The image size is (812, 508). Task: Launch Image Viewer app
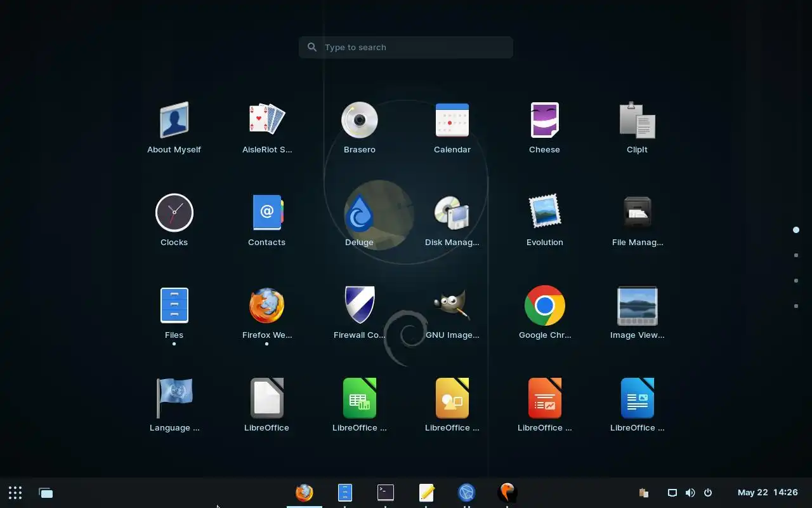[x=637, y=313]
